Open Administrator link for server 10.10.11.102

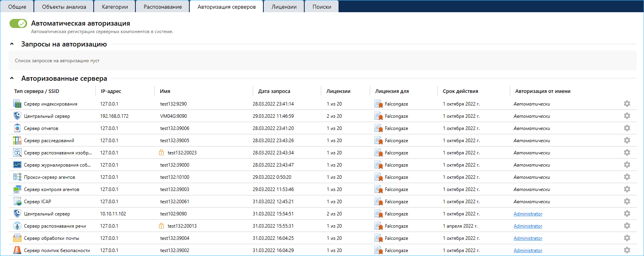coord(528,214)
